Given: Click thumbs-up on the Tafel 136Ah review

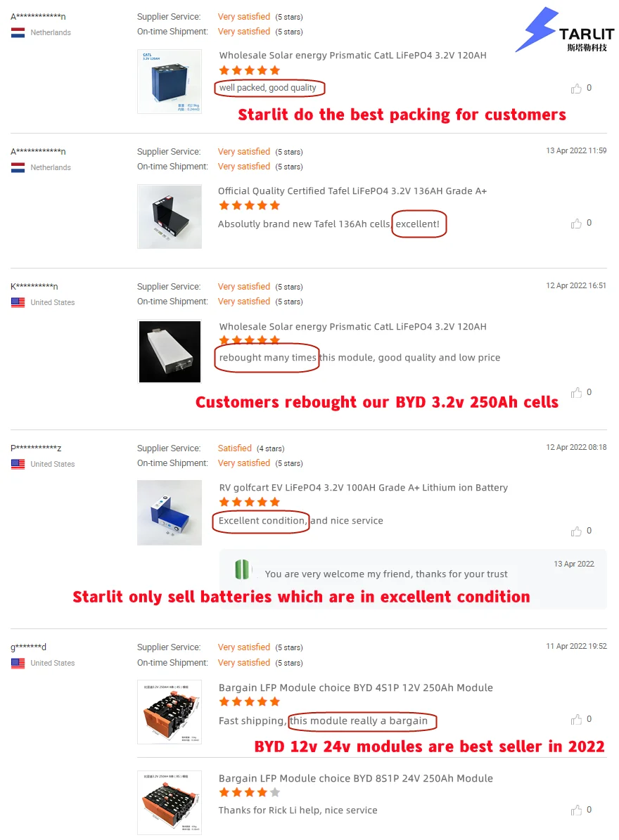Looking at the screenshot, I should tap(576, 224).
